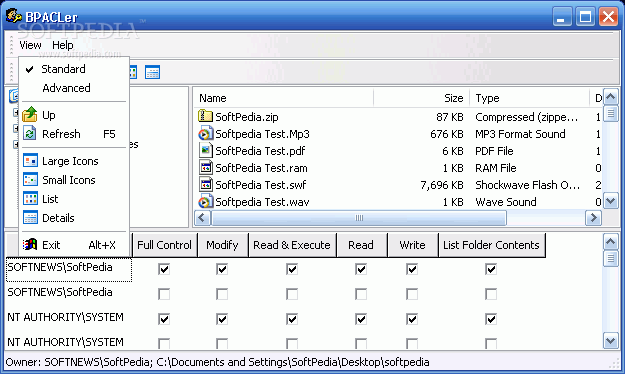625x374 pixels.
Task: Uncheck Read & Execute in first SOFTNEWS\SoftPedia row
Action: 292,269
